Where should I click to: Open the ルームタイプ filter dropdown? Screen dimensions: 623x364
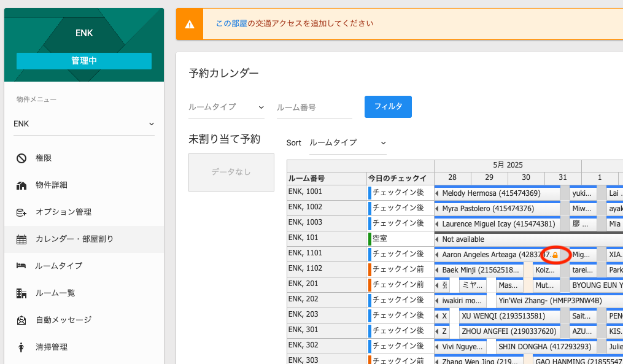tap(226, 107)
